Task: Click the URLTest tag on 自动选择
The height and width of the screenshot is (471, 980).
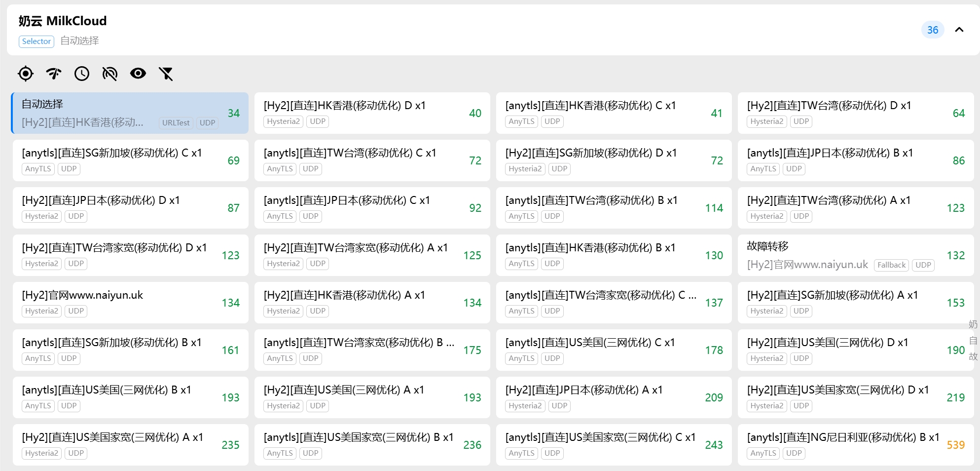Action: 176,123
